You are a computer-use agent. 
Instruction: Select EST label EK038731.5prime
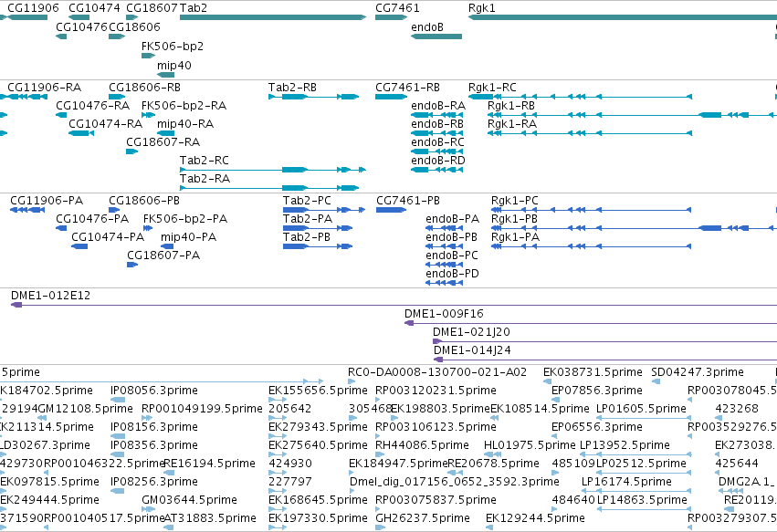(593, 372)
